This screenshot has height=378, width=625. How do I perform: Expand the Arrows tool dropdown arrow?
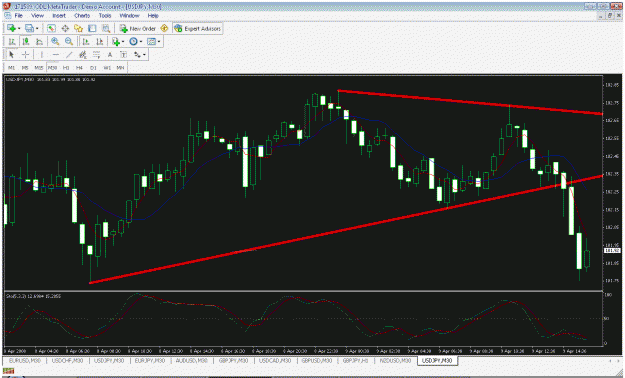[144, 55]
